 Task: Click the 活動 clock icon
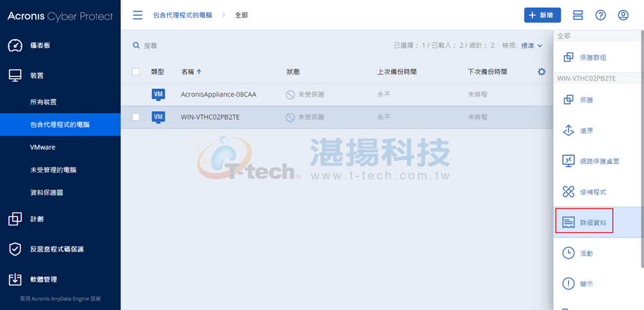click(568, 254)
